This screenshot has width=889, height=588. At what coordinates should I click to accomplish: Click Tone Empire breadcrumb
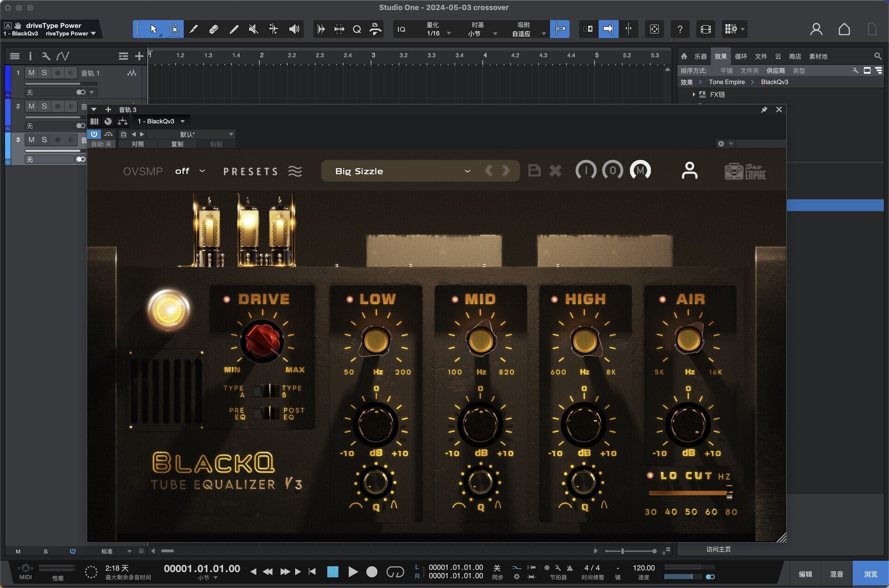tap(726, 82)
